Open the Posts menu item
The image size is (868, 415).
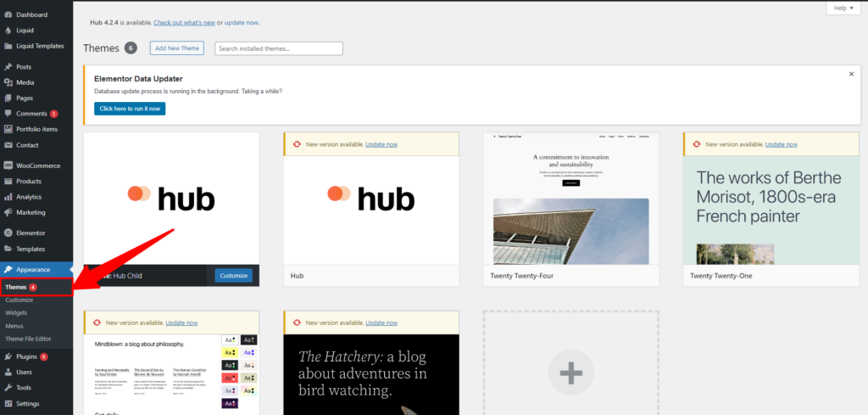click(x=24, y=67)
